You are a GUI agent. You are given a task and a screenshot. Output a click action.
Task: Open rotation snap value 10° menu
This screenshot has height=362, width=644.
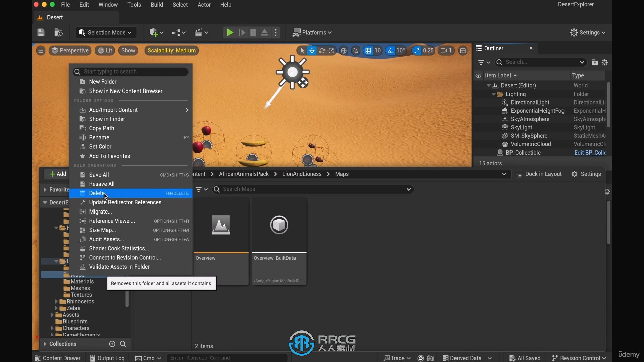tap(401, 51)
